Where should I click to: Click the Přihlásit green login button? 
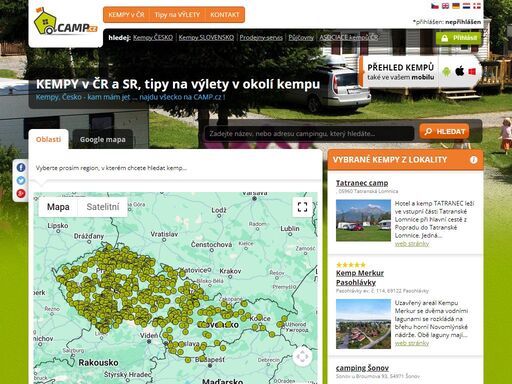459,38
